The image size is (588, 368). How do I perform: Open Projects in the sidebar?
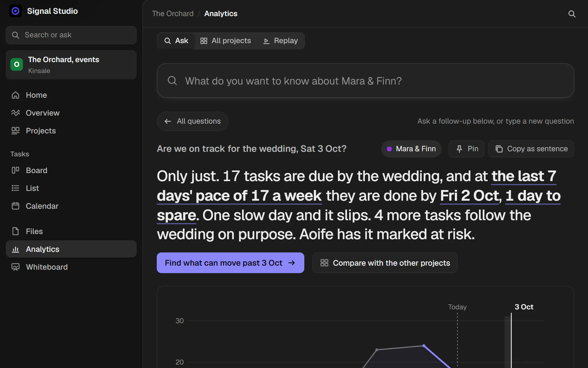point(71,131)
